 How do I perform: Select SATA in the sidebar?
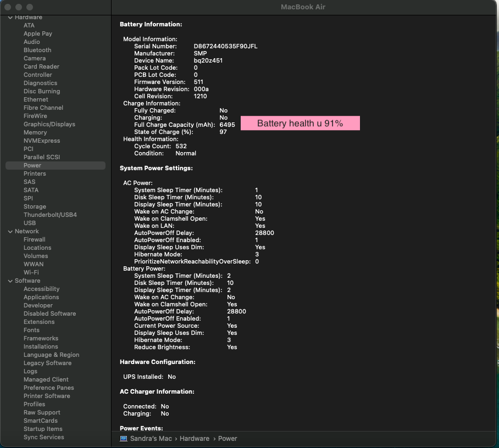[x=31, y=190]
